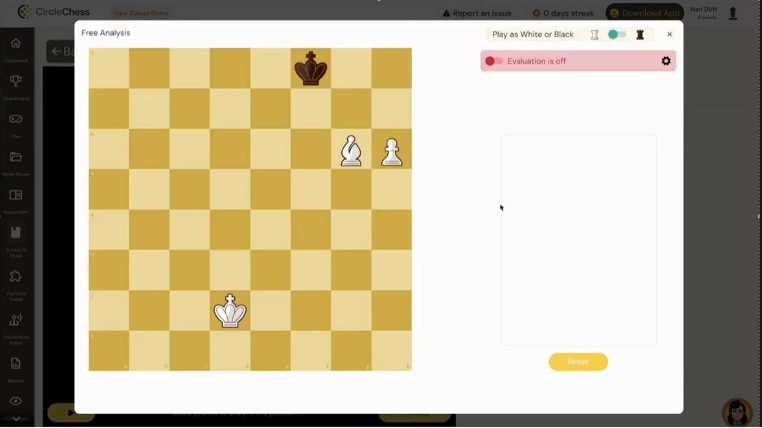Open the support chat avatar
The image size is (762, 428).
[x=737, y=411]
